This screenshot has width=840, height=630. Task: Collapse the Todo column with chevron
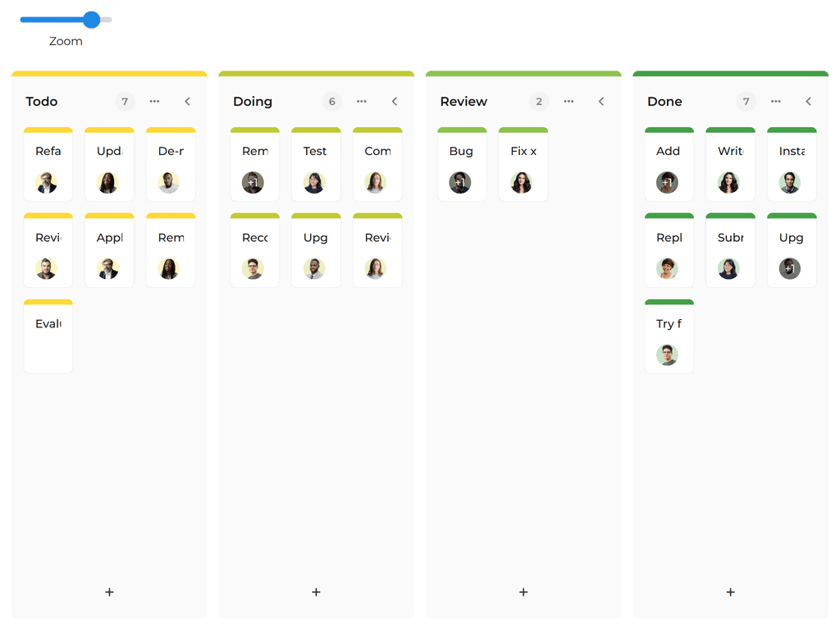tap(187, 102)
